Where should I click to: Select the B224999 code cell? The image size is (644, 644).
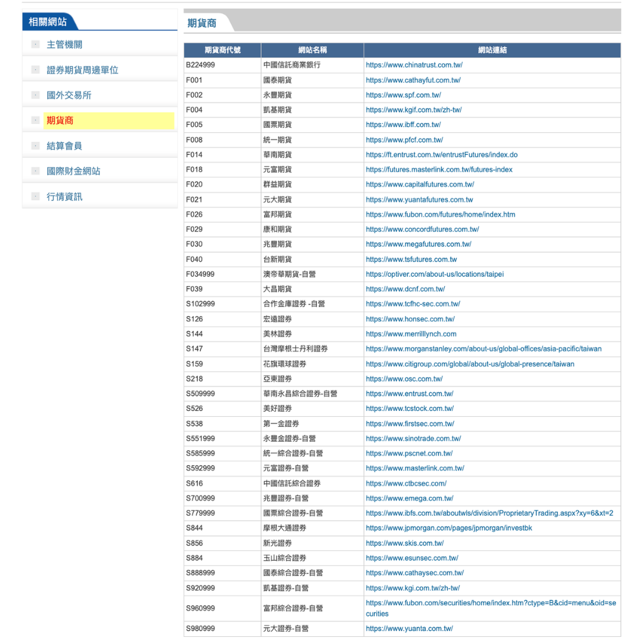pos(222,65)
